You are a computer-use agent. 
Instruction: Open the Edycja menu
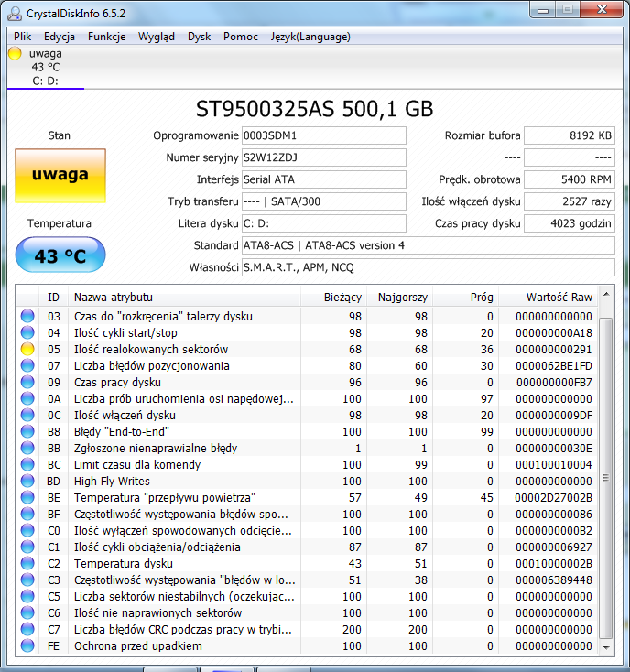(60, 37)
